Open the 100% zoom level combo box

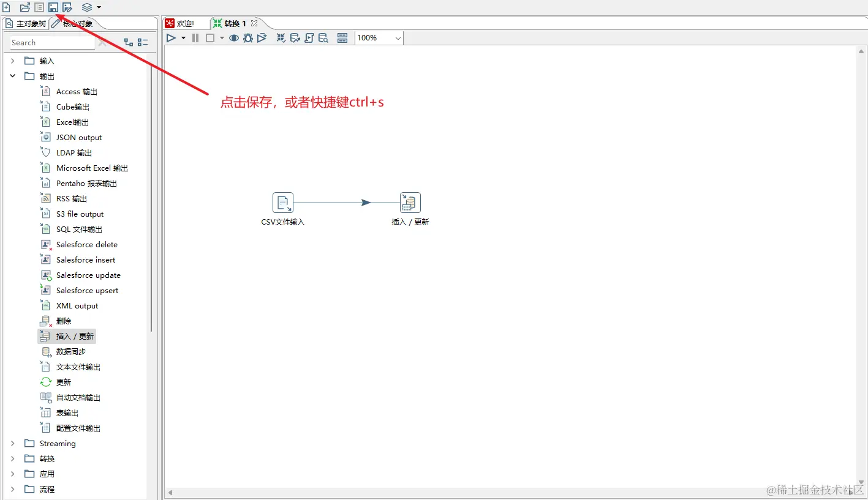(379, 38)
